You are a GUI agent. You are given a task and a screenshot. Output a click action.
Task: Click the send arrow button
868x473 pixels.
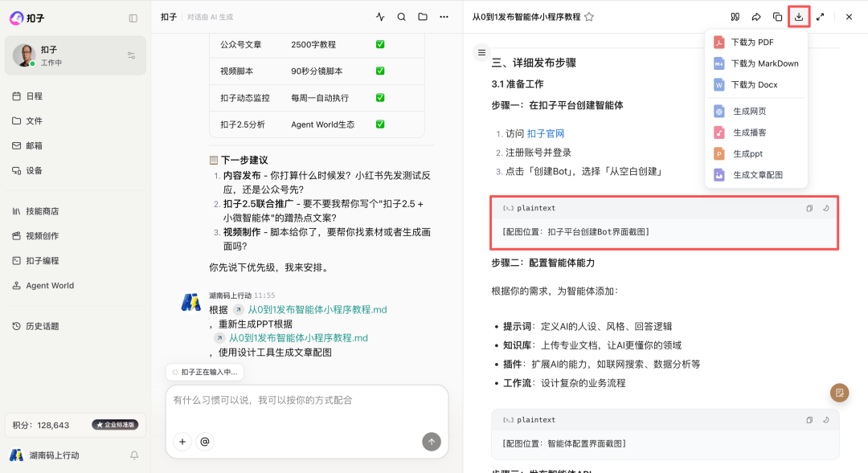432,442
